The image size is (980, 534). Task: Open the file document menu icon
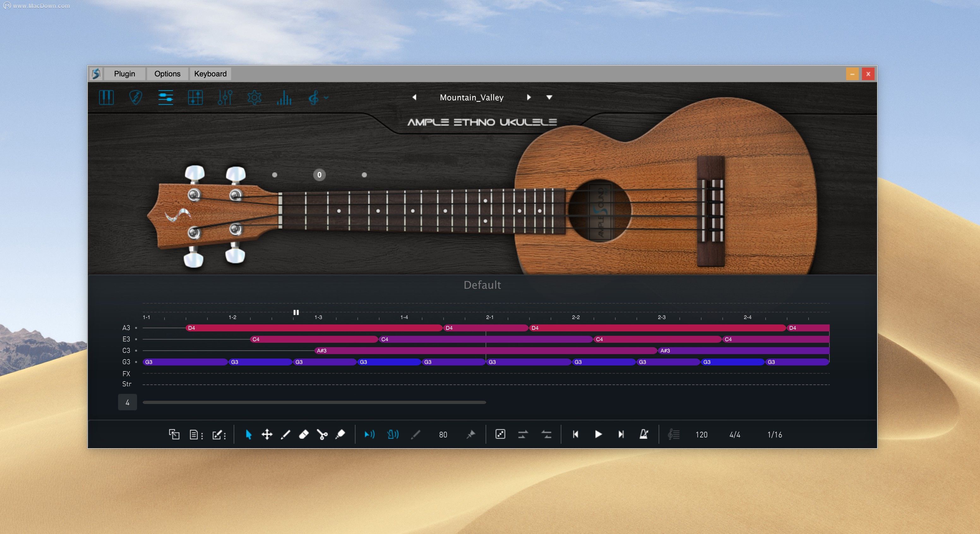click(x=196, y=435)
